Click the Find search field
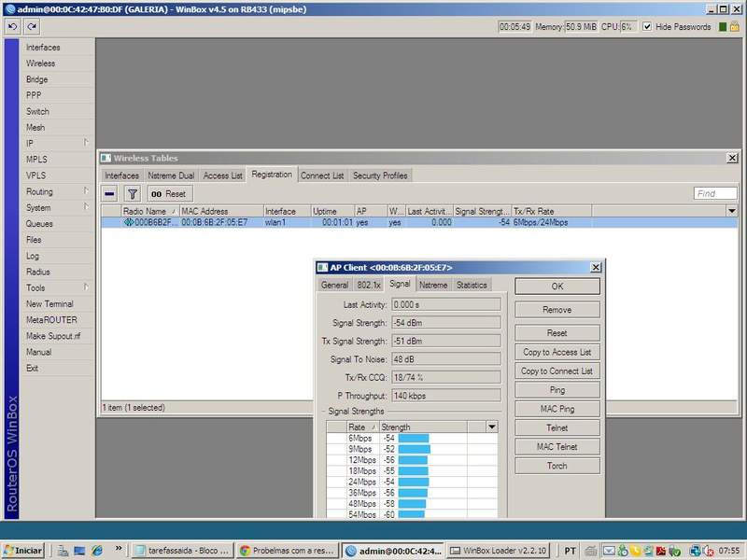The height and width of the screenshot is (560, 747). tap(715, 193)
